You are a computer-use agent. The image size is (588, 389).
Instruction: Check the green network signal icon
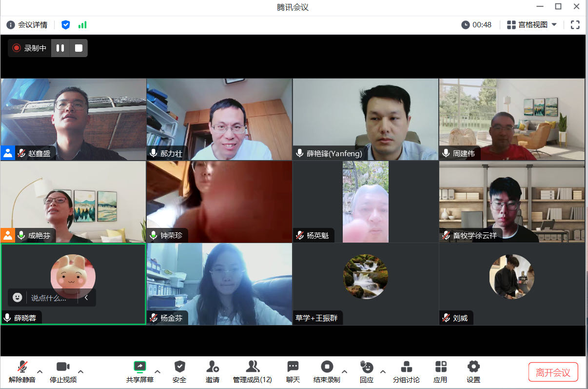[x=82, y=24]
